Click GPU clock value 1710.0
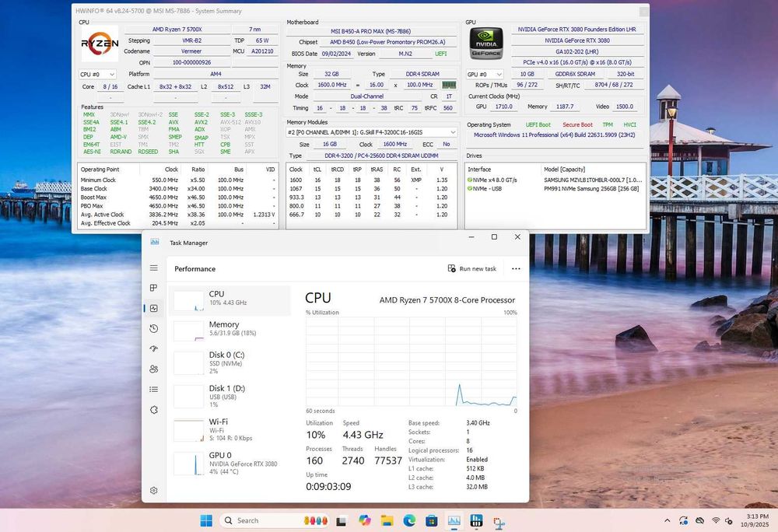Viewport: 778px width, 532px height. [x=503, y=107]
